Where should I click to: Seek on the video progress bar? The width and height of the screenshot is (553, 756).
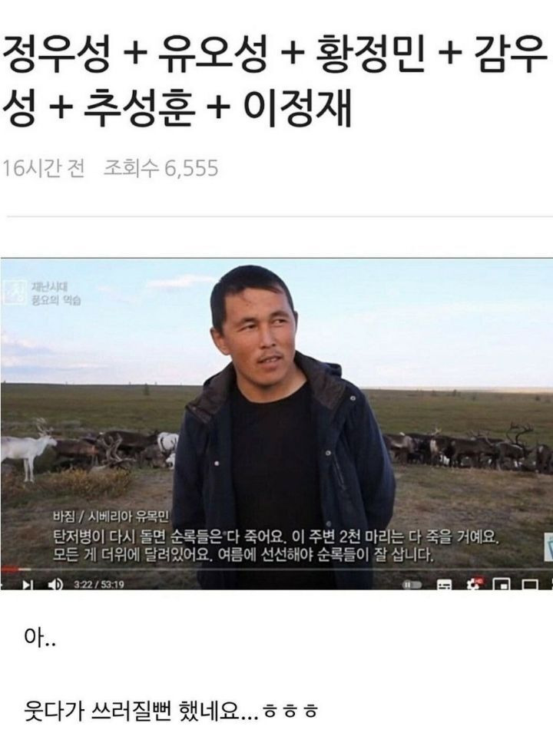276,570
